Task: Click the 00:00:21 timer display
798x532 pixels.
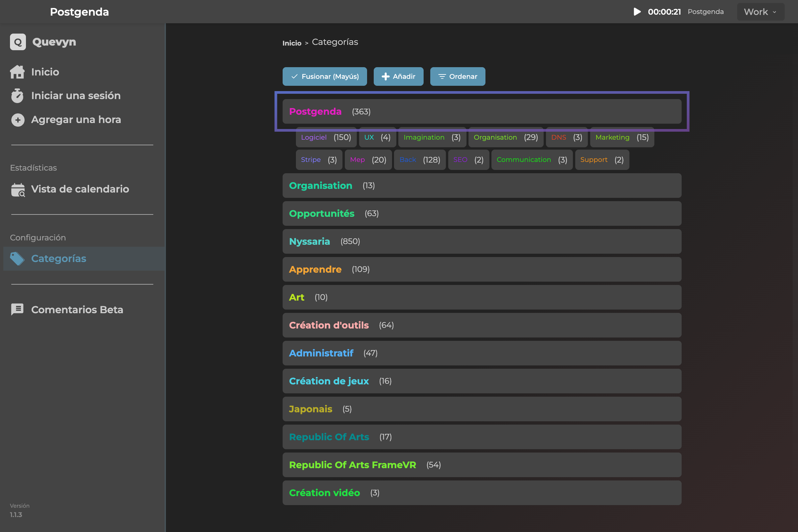Action: coord(664,12)
